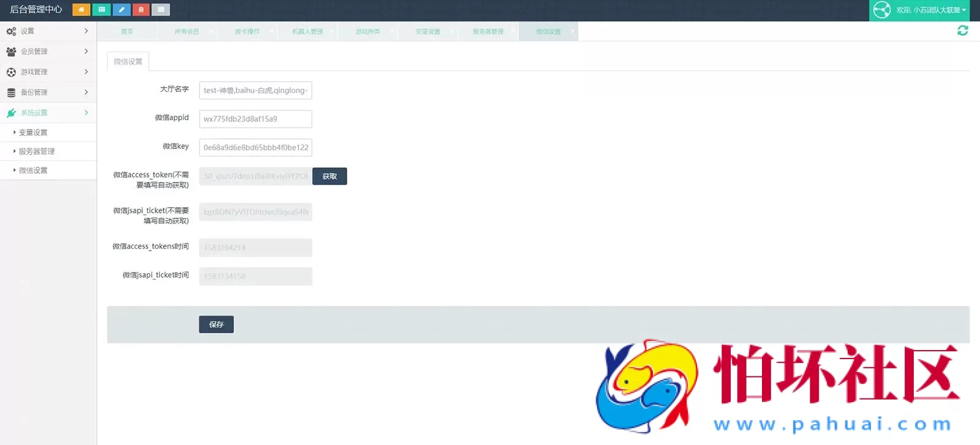Click the orange home icon button
This screenshot has height=445, width=980.
[81, 10]
